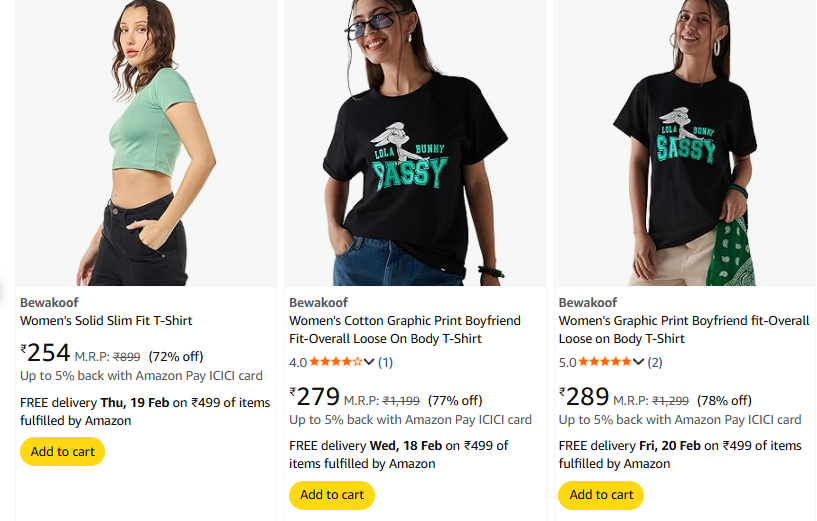Click the Bewakoof brand above Solid Slim Fit
Image resolution: width=817 pixels, height=521 pixels.
click(x=49, y=302)
